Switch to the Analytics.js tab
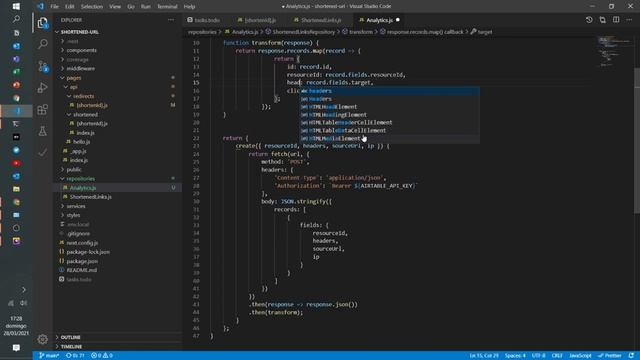The image size is (640, 360). coord(380,20)
